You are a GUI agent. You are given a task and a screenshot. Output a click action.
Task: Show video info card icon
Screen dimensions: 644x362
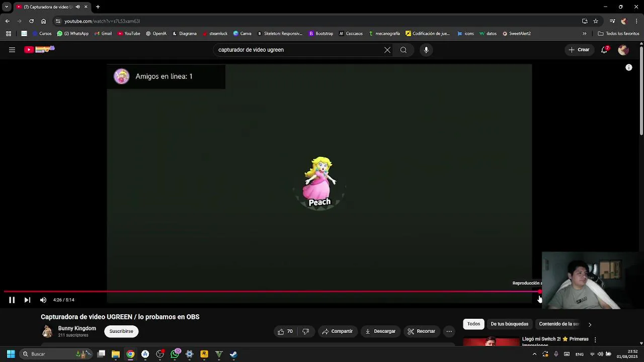coord(629,67)
